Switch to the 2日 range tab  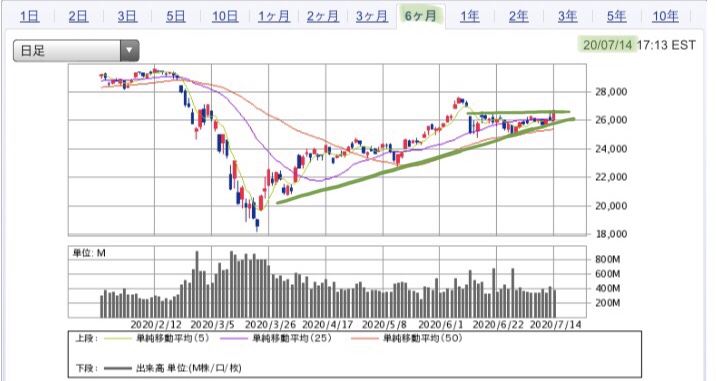click(x=78, y=16)
